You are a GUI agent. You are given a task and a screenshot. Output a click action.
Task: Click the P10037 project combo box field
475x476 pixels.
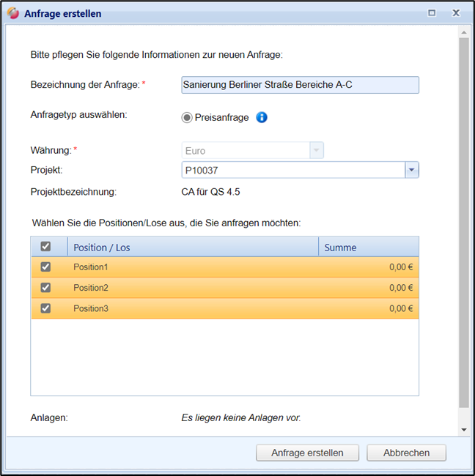click(292, 170)
